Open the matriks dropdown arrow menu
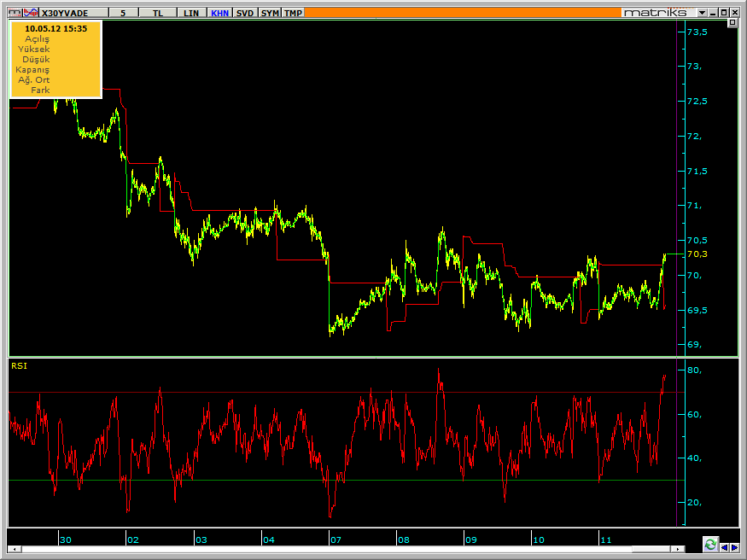This screenshot has width=747, height=560. click(x=703, y=13)
